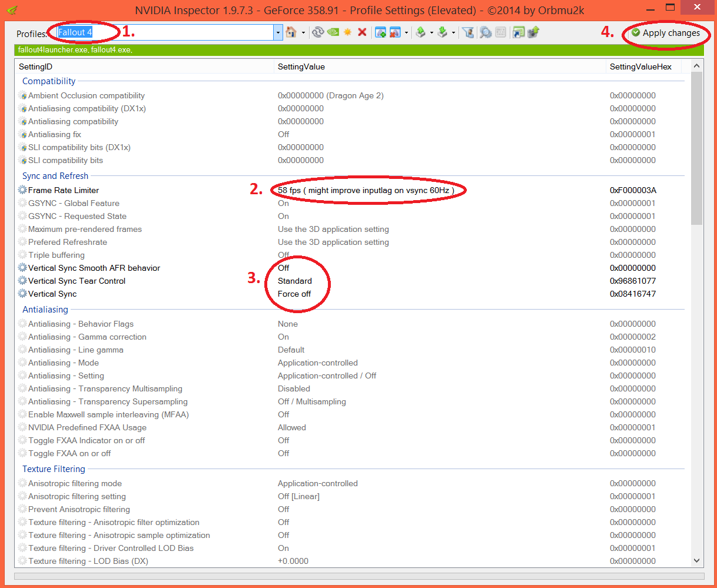This screenshot has height=588, width=717.
Task: Click the scrollbar up arrow of settings list
Action: pos(697,66)
